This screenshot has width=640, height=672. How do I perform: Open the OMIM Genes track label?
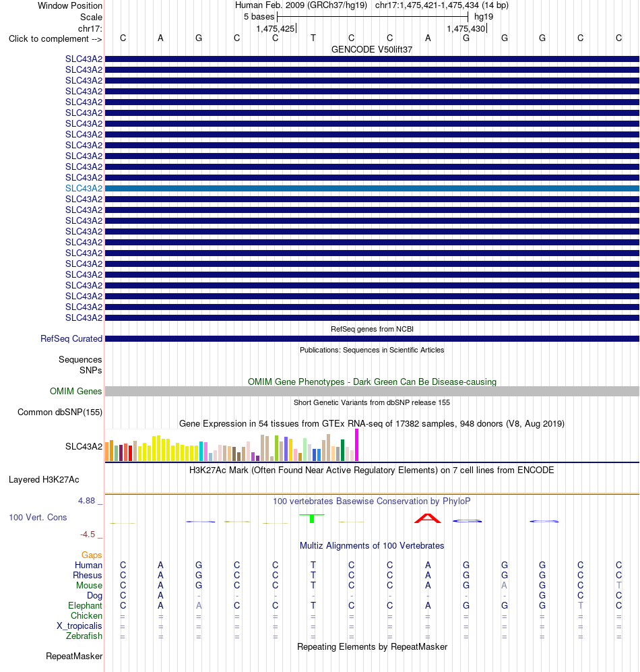[76, 392]
